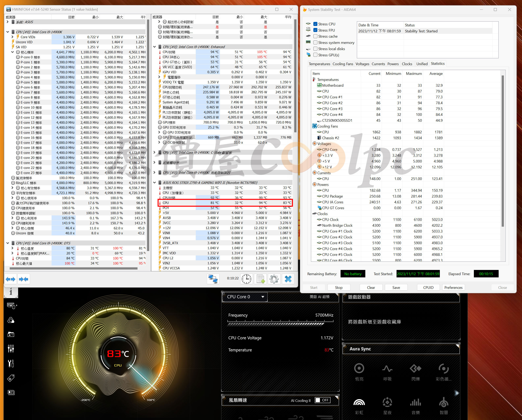Screen dimensions: 522x420
Task: Click the Statistics tab in AIDA64
Action: click(437, 64)
